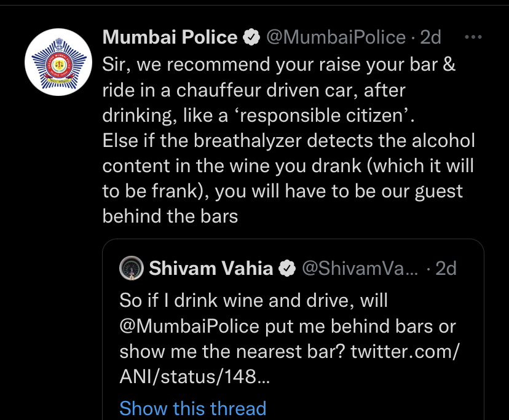Click the @MumbaiPolice handle in tweet header
Screen dimensions: 509x420
coord(336,38)
